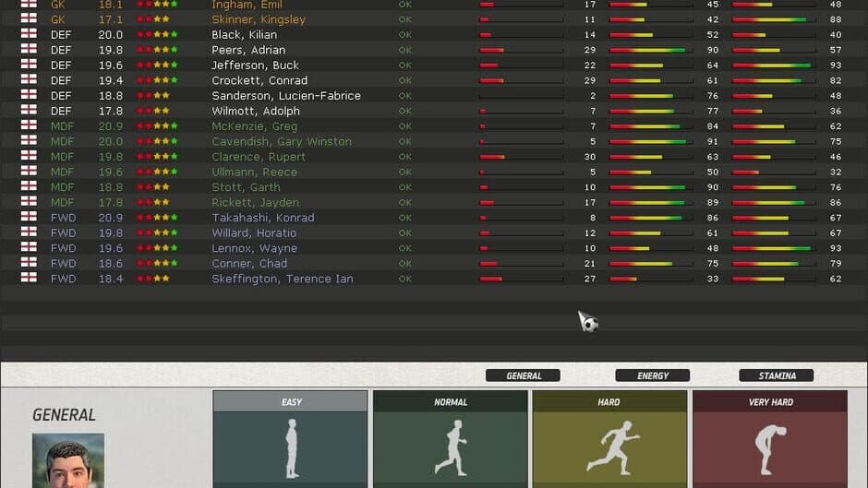Select the Easy training intensity standing figure
Viewport: 868px width, 488px height.
click(x=290, y=447)
